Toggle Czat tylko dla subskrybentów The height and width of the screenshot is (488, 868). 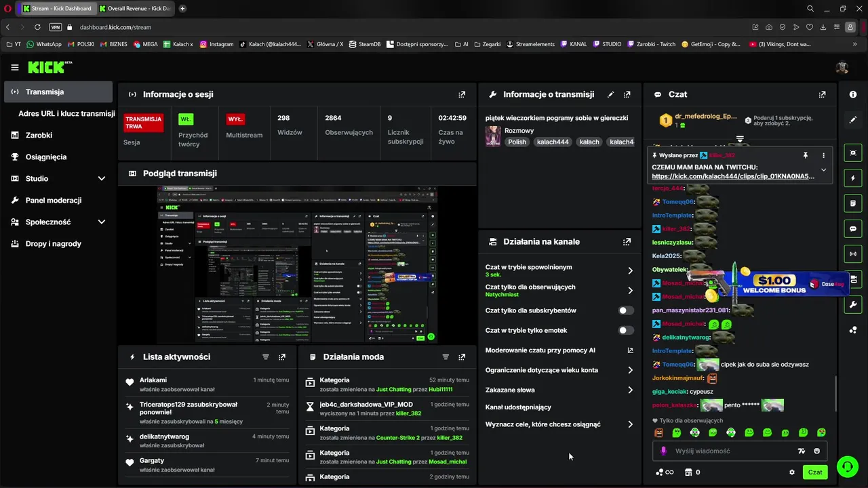click(x=626, y=310)
